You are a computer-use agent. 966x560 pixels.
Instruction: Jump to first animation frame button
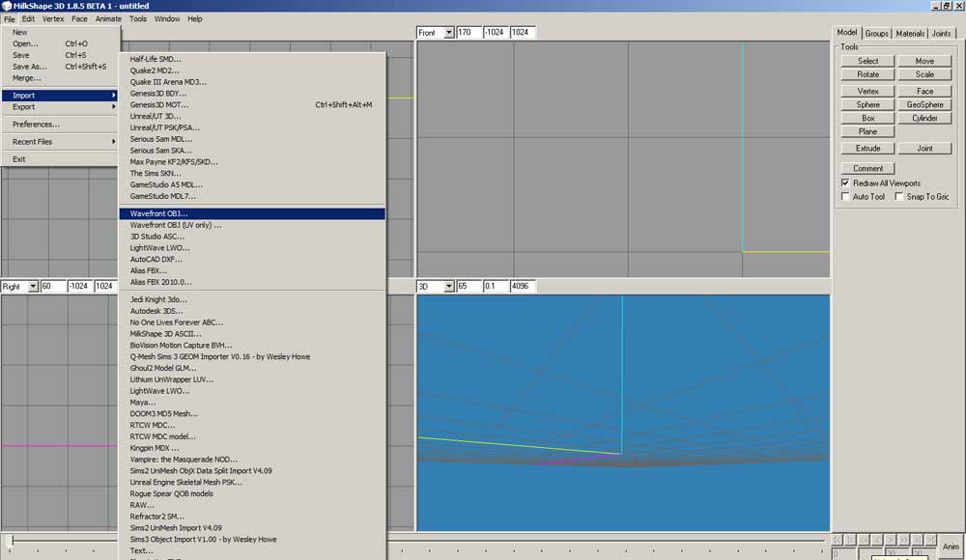838,540
